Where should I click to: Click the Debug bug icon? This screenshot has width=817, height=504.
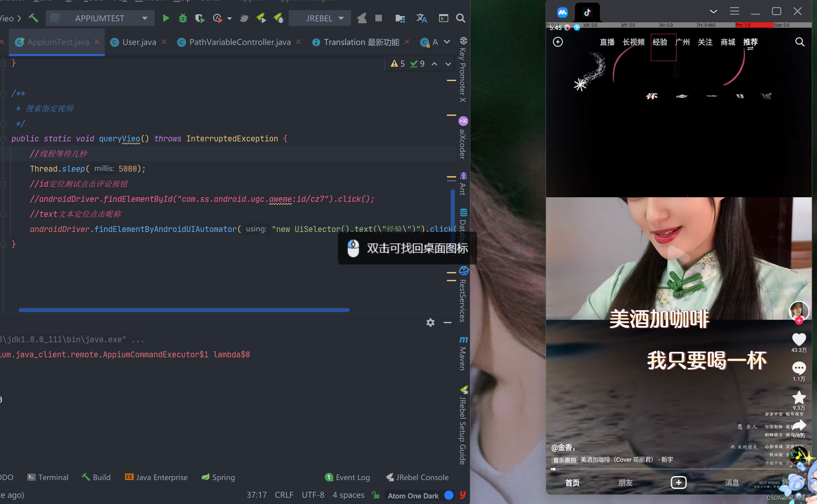click(x=183, y=18)
